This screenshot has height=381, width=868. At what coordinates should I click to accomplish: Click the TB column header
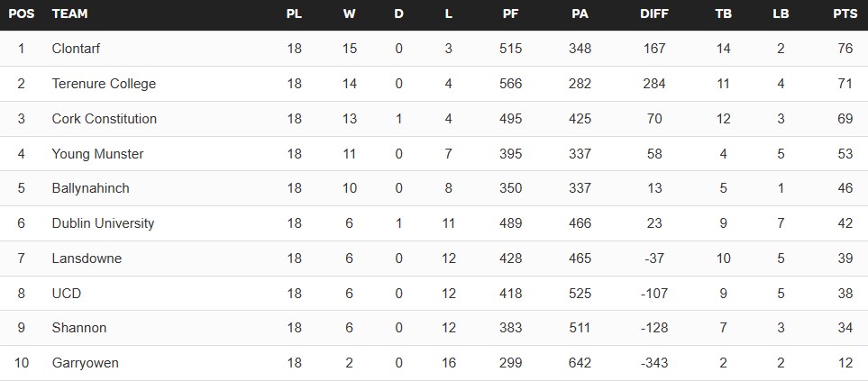click(723, 14)
